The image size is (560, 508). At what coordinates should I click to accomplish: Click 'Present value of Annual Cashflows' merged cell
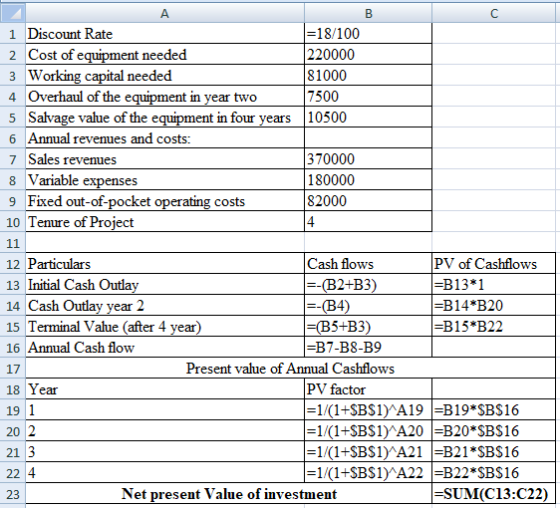click(290, 368)
